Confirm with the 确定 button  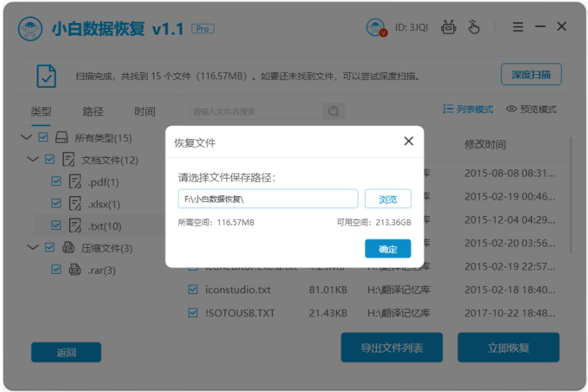tap(388, 249)
